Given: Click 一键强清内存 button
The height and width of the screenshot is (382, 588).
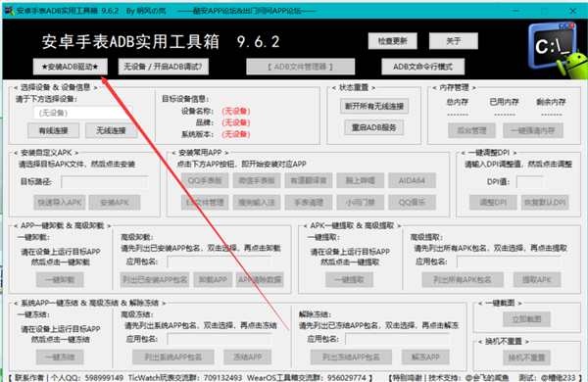Looking at the screenshot, I should [533, 130].
